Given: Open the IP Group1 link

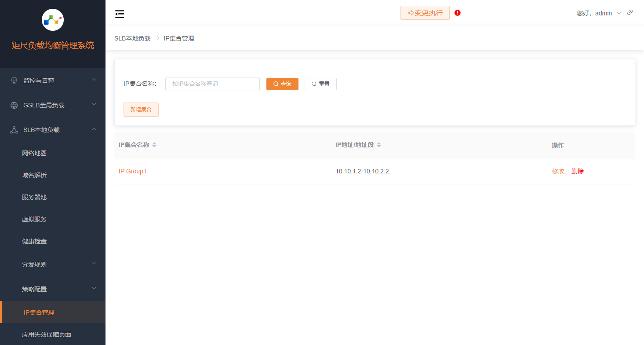Looking at the screenshot, I should pos(133,171).
